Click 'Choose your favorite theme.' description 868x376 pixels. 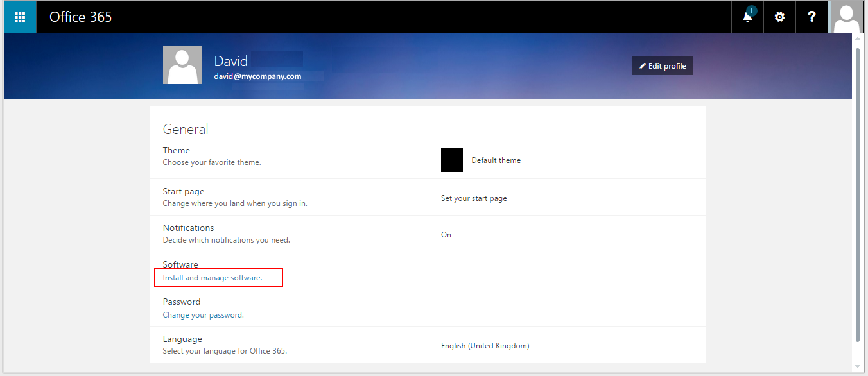(212, 162)
